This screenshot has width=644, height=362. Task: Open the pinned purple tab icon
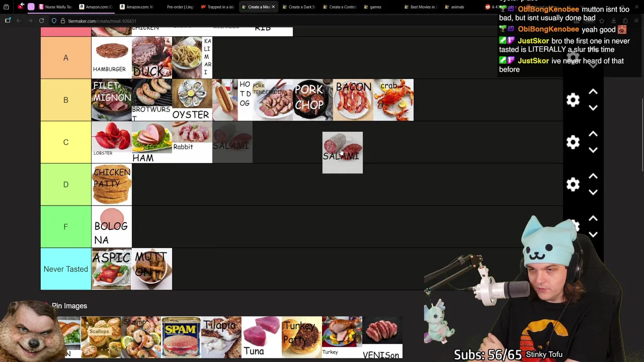click(x=31, y=7)
